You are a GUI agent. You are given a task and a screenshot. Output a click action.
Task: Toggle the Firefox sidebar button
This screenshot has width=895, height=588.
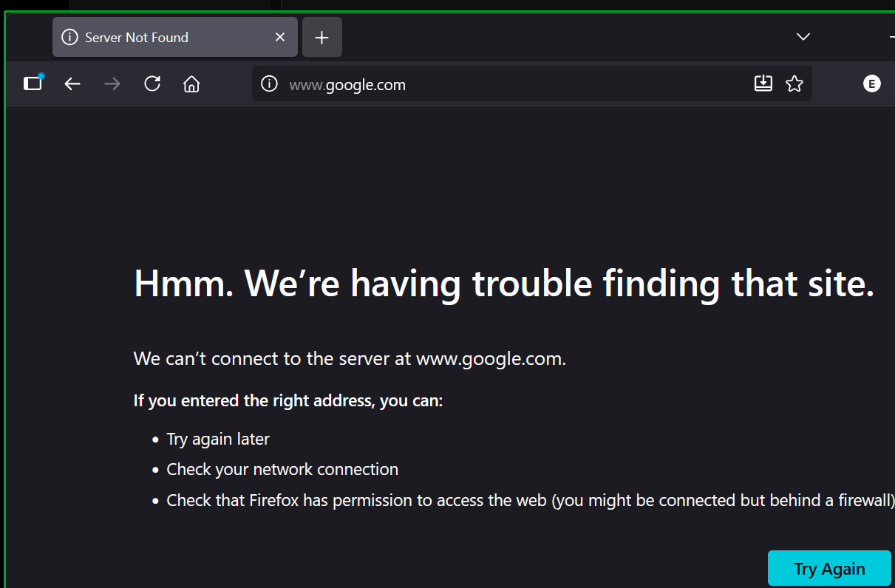33,83
